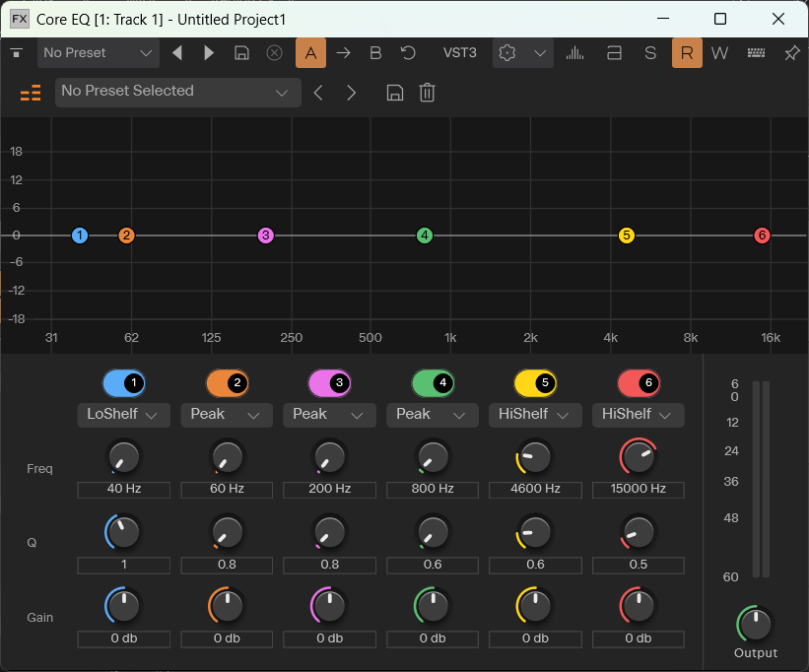Click the circled X delete preset icon
Image resolution: width=809 pixels, height=672 pixels.
coord(275,52)
